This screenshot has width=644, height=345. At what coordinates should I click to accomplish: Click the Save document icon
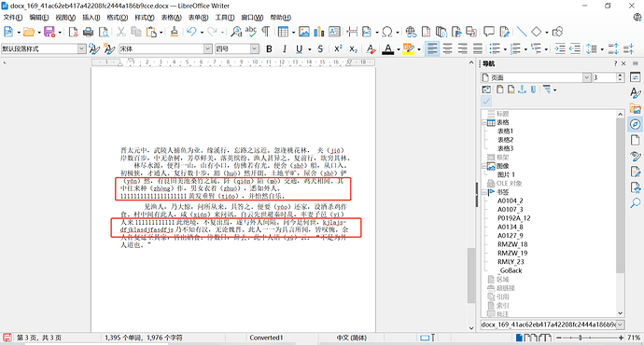[49, 32]
